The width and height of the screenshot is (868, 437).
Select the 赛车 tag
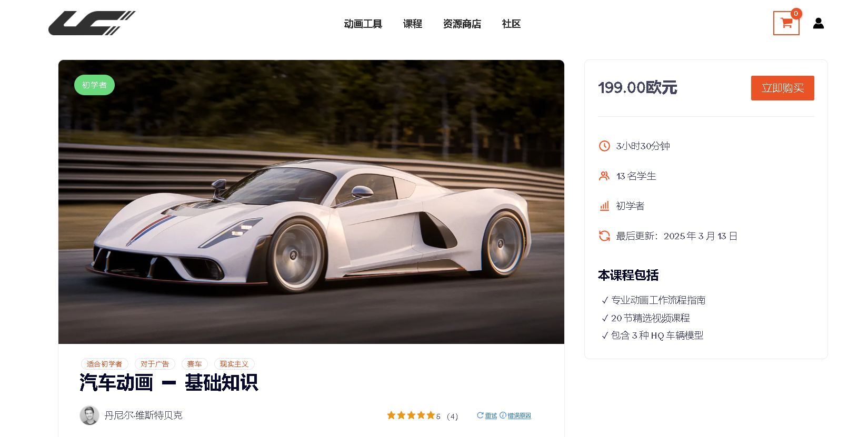pos(195,364)
